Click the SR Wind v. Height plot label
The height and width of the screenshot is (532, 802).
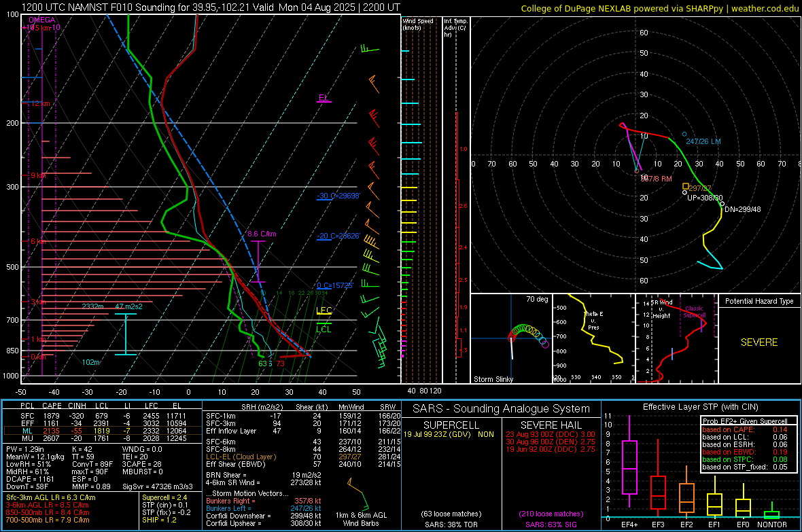point(661,309)
